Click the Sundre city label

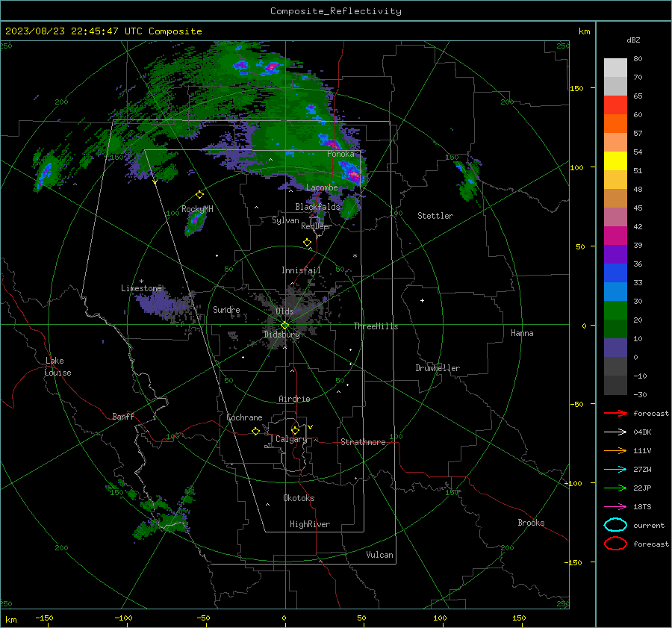tap(226, 309)
